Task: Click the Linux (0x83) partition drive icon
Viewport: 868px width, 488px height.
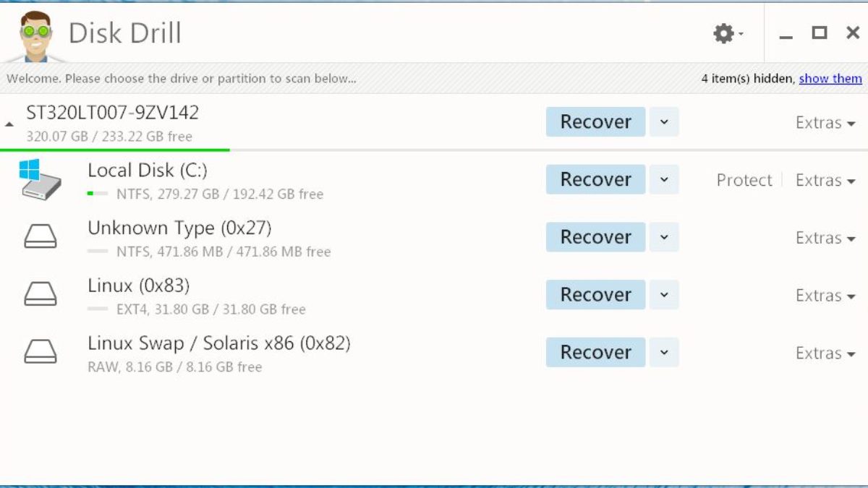Action: (41, 294)
